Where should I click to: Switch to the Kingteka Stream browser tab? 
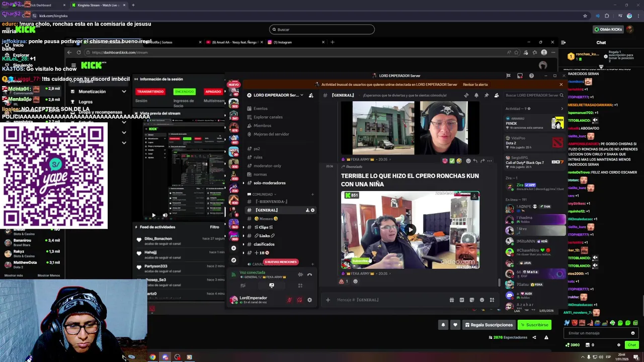(97, 5)
